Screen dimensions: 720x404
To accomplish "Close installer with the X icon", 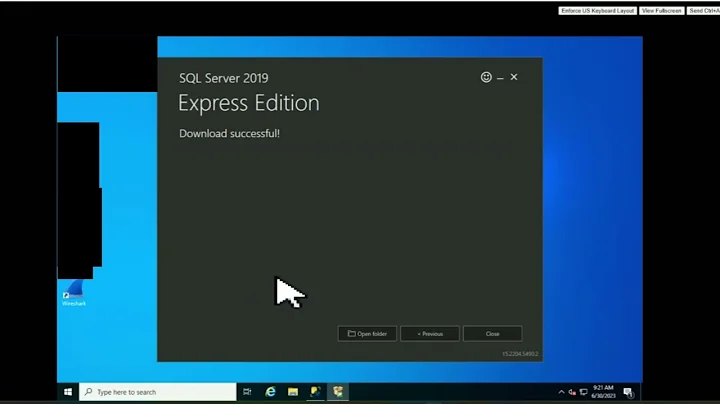I will coord(514,77).
